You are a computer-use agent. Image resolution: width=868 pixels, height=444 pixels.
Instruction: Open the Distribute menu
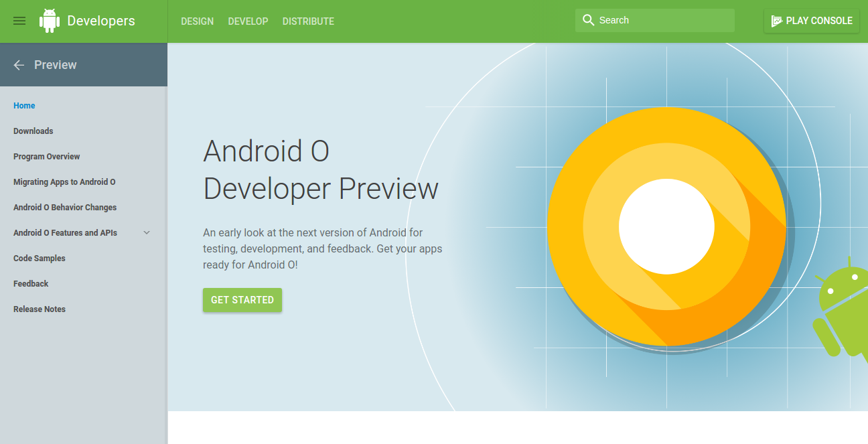pyautogui.click(x=308, y=21)
